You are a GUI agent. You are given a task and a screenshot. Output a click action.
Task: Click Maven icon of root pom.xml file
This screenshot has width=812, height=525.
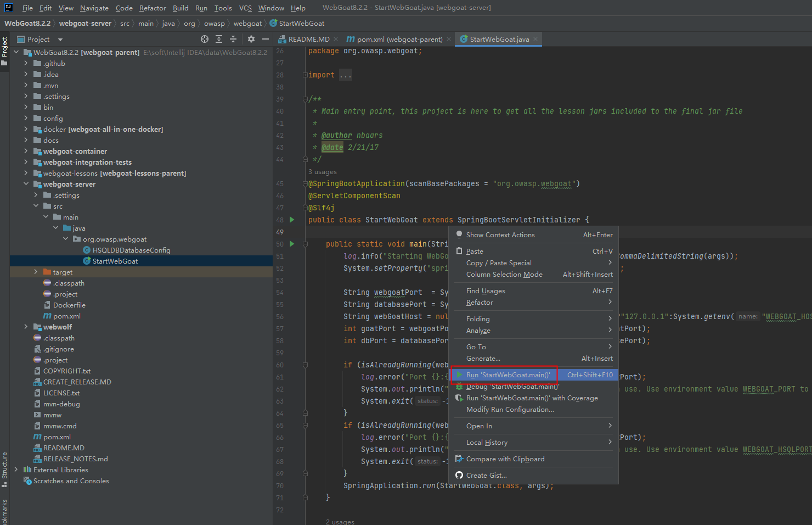tap(37, 437)
